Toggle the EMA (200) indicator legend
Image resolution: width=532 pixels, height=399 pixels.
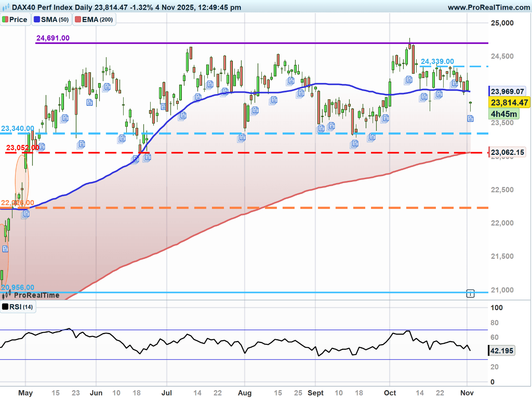click(x=94, y=20)
